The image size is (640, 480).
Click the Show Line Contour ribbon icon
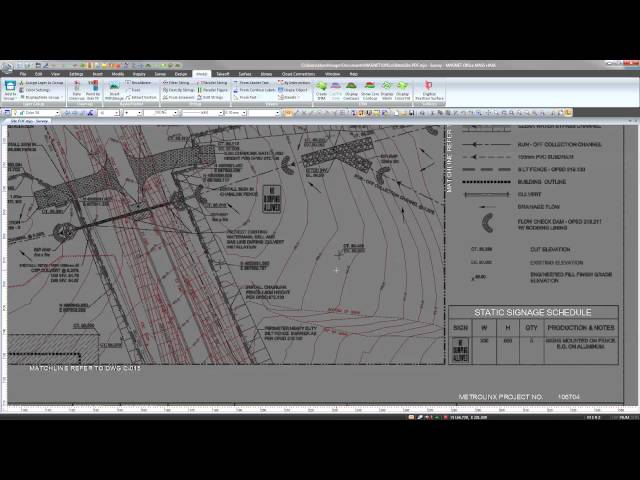(370, 90)
